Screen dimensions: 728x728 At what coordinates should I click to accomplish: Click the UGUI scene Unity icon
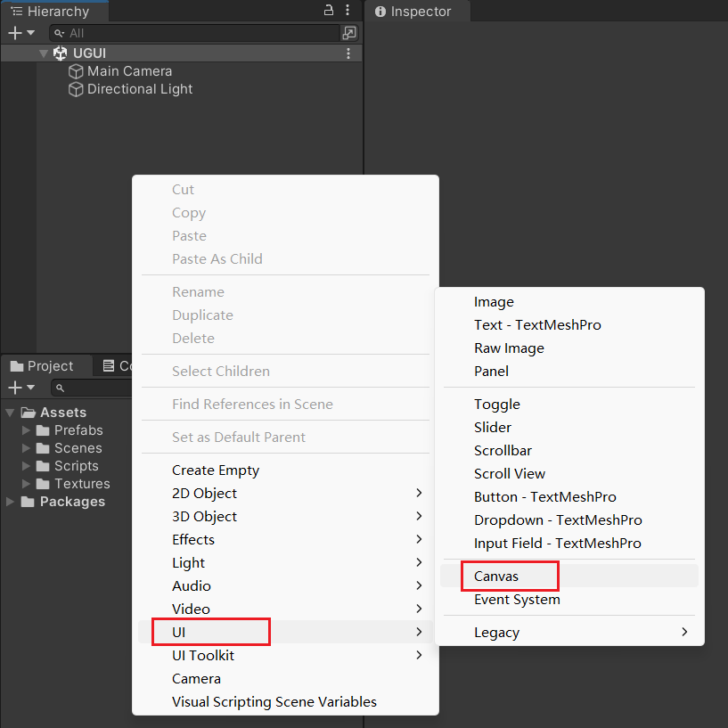(x=61, y=53)
